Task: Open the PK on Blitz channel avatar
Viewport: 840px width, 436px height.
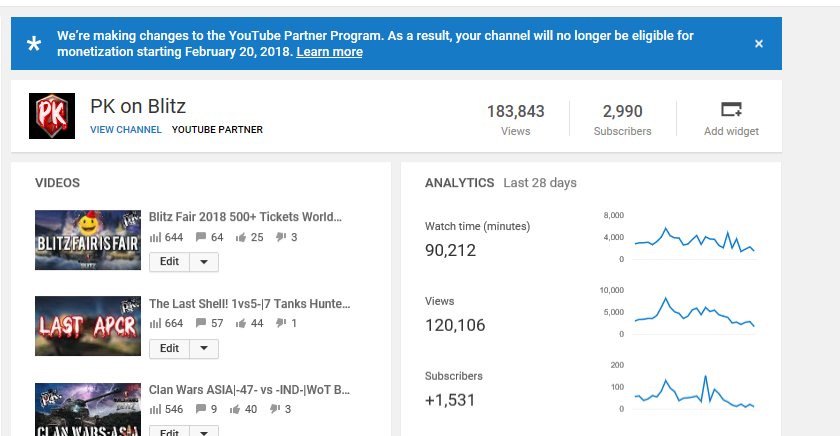Action: (x=52, y=116)
